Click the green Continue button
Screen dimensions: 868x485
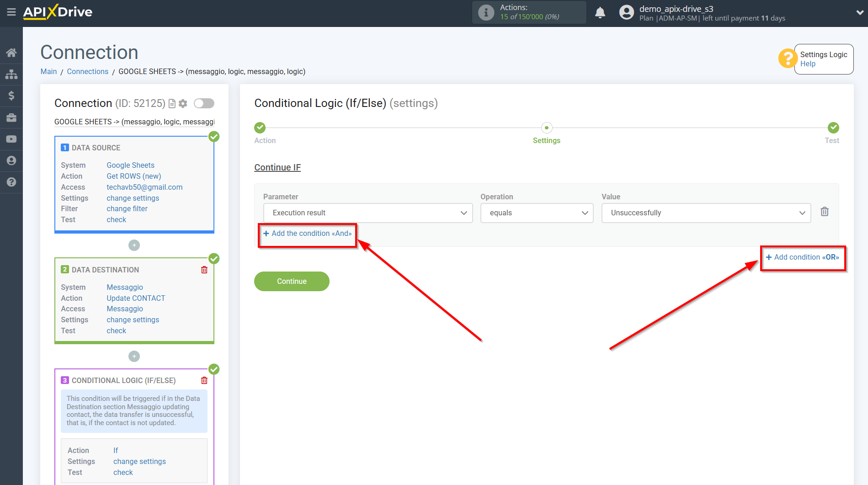point(292,281)
